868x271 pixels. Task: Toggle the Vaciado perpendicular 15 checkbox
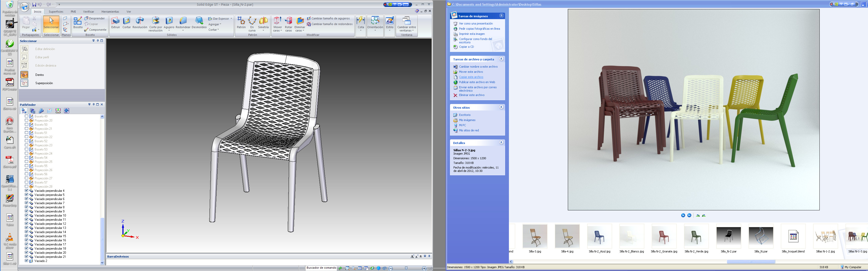(27, 236)
